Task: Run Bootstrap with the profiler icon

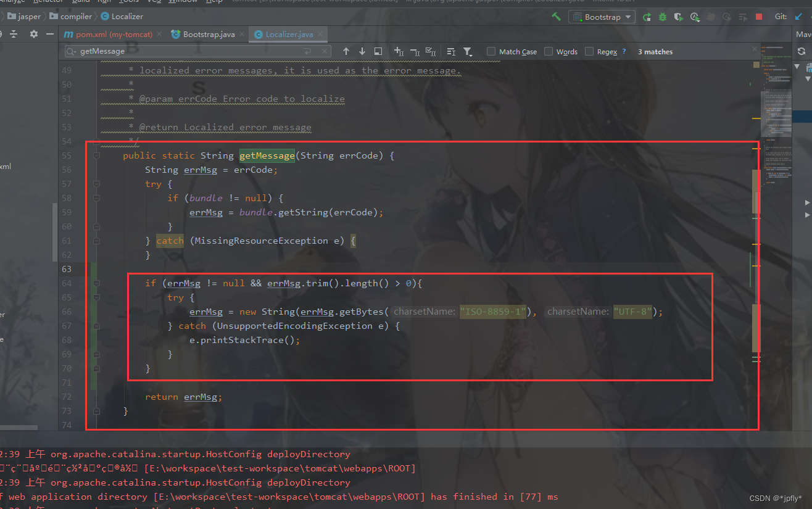Action: 695,17
